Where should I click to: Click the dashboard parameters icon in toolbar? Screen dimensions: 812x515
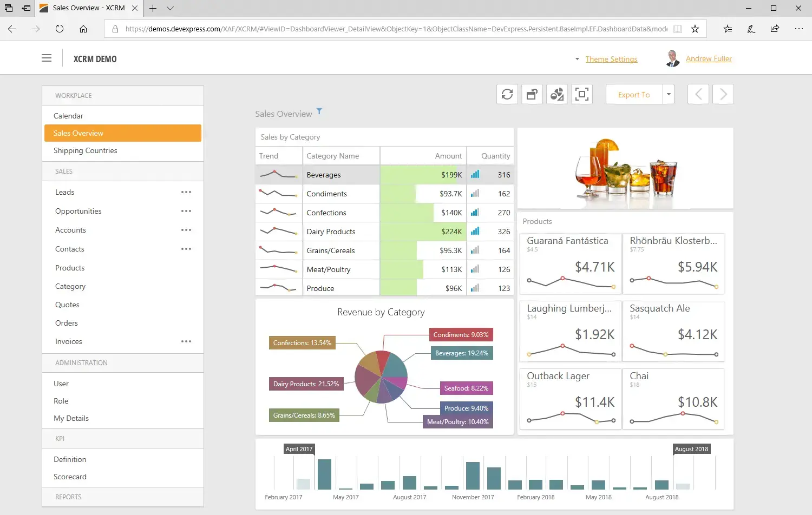[532, 94]
